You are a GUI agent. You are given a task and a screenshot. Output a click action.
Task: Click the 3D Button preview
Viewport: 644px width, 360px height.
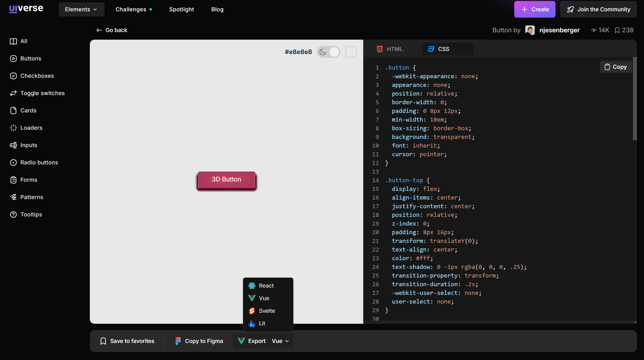click(x=226, y=180)
